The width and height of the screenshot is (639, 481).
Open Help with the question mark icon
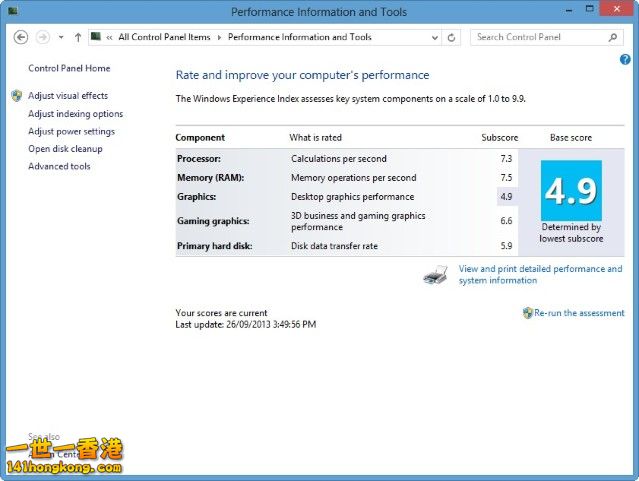625,60
